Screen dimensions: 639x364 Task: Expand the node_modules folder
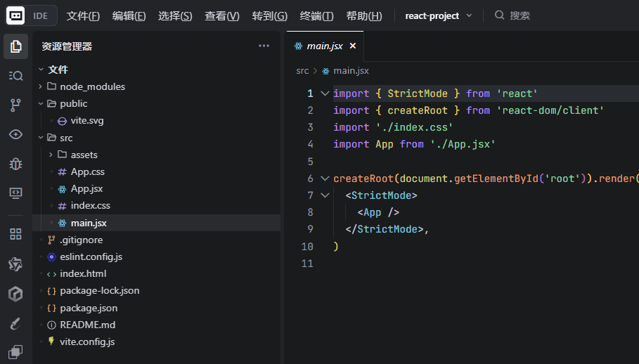pyautogui.click(x=40, y=86)
